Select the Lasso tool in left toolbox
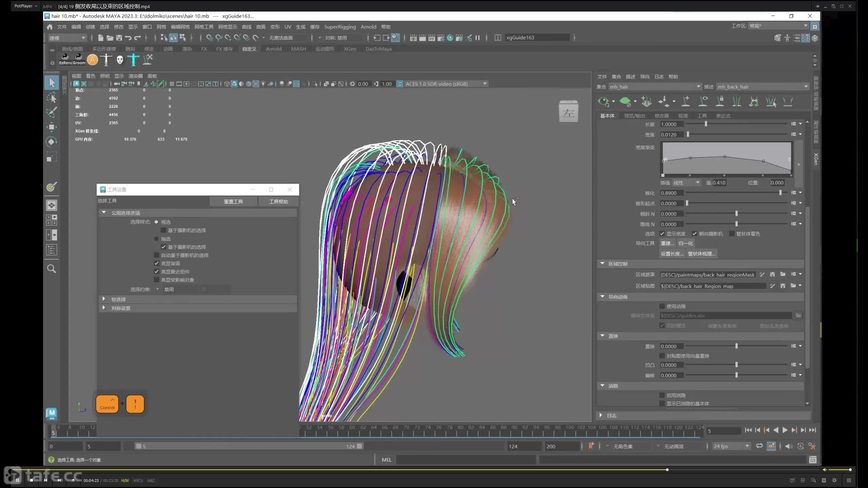The height and width of the screenshot is (488, 868). [52, 98]
